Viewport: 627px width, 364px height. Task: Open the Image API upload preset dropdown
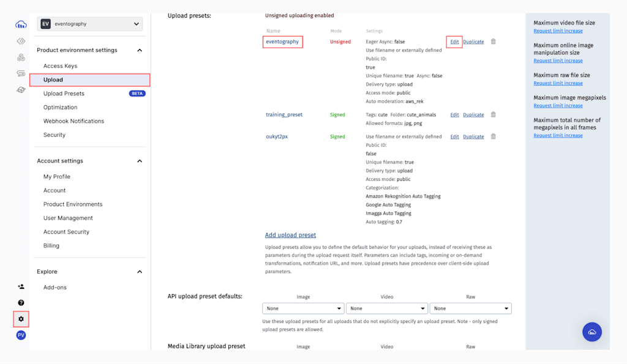(303, 308)
